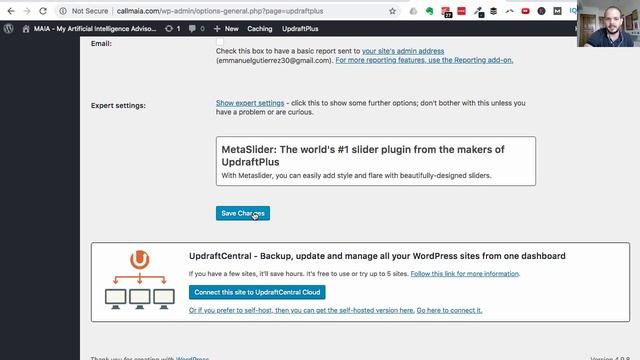Click the MetaSlider promotion box heading
Viewport: 640px width, 360px height.
point(363,156)
